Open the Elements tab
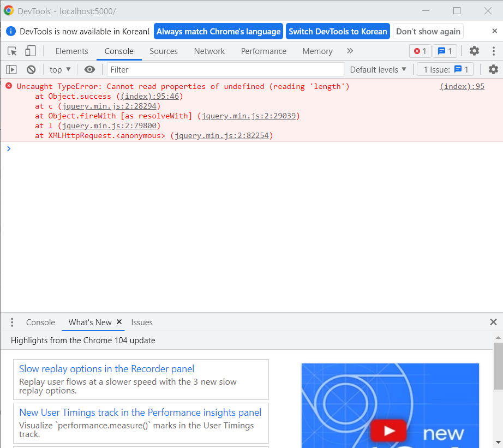503x448 pixels. click(71, 51)
